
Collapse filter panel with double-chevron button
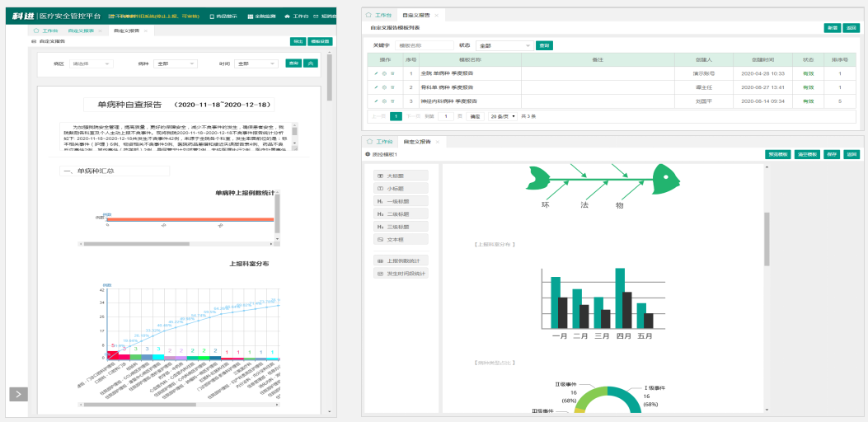310,63
